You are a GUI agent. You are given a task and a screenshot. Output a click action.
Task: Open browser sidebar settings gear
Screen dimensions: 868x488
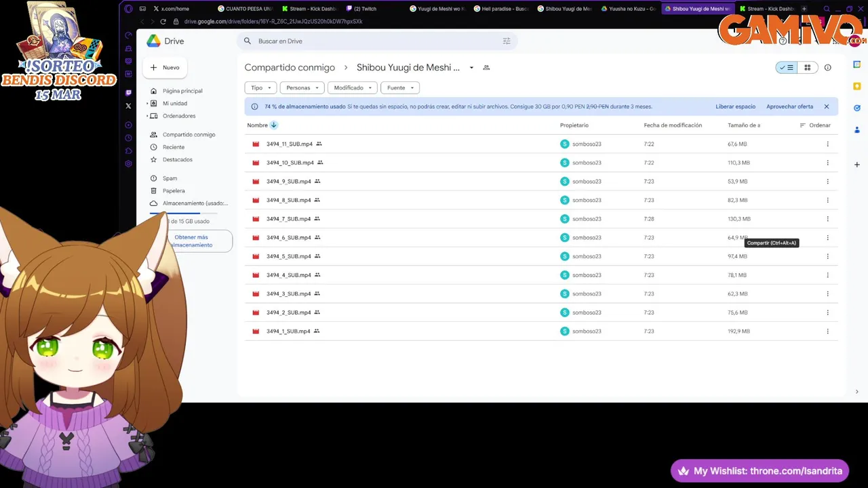128,163
